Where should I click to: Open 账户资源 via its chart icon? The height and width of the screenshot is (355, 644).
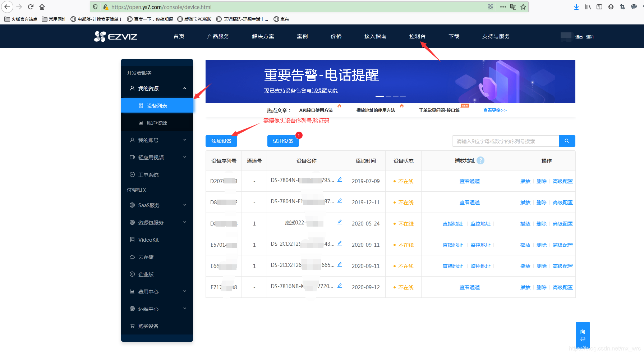click(x=141, y=122)
